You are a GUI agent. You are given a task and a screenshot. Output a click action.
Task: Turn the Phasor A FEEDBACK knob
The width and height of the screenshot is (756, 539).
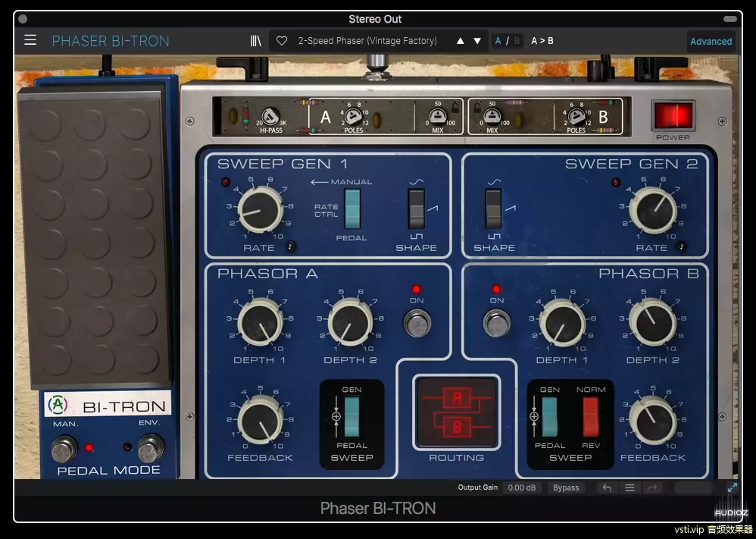pyautogui.click(x=261, y=420)
